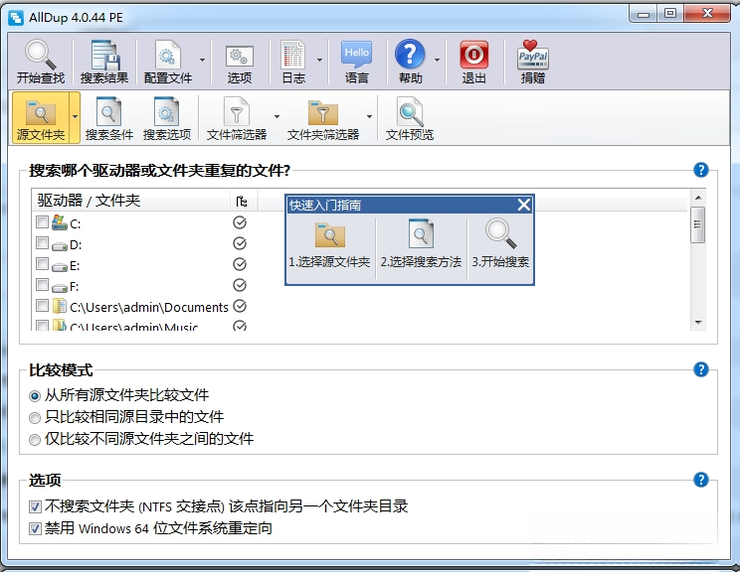The width and height of the screenshot is (740, 572).
Task: Open the 文件预览 tab
Action: 409,118
